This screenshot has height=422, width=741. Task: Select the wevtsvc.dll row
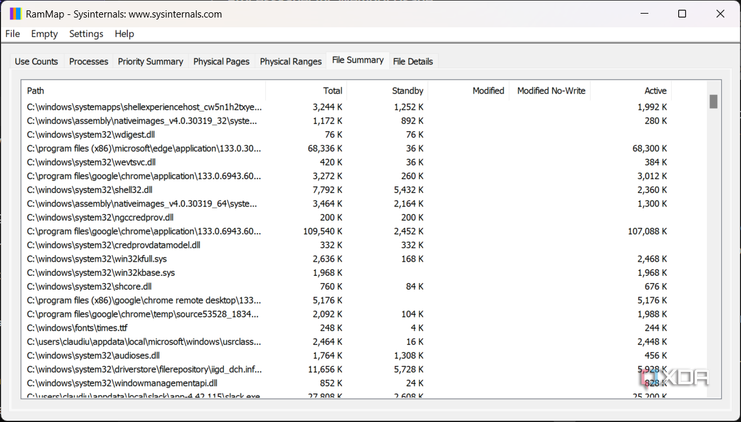click(364, 162)
